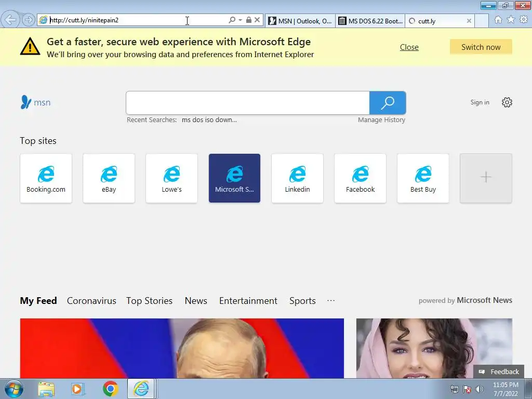Select the Coronavirus feed tab
The height and width of the screenshot is (399, 532).
(91, 301)
